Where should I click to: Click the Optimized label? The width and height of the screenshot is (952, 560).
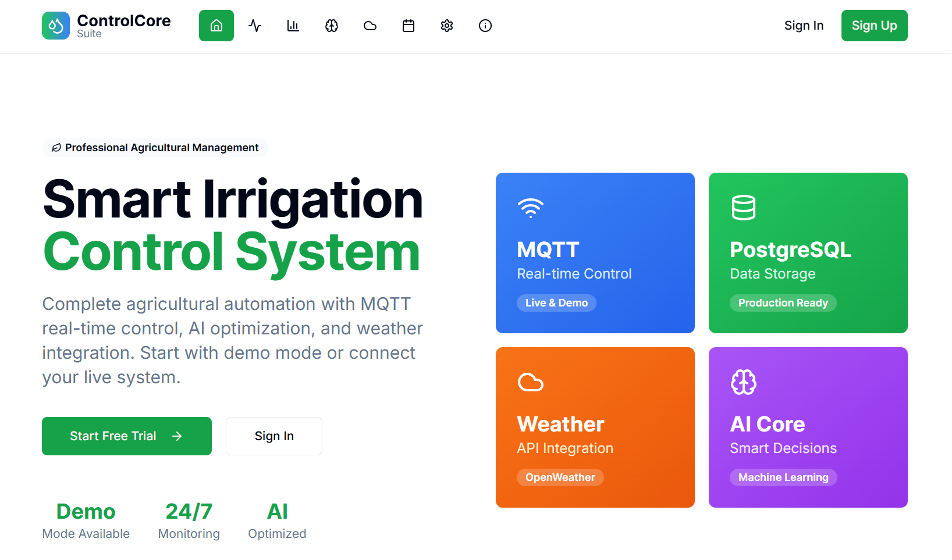pyautogui.click(x=277, y=534)
